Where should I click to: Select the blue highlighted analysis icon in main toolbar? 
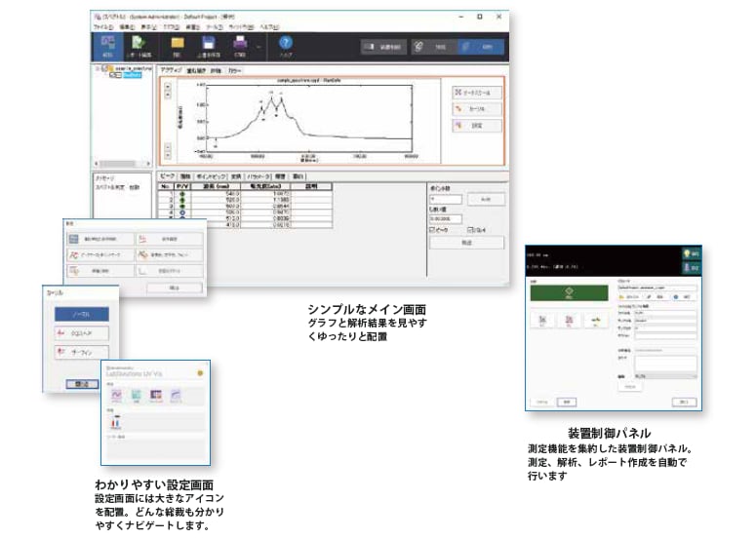[x=108, y=46]
